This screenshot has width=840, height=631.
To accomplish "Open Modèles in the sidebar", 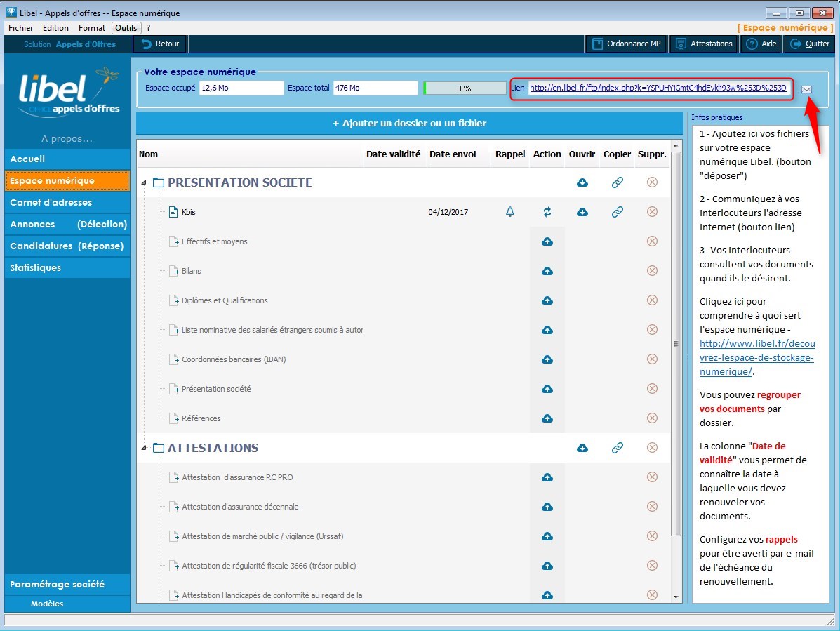I will point(67,604).
